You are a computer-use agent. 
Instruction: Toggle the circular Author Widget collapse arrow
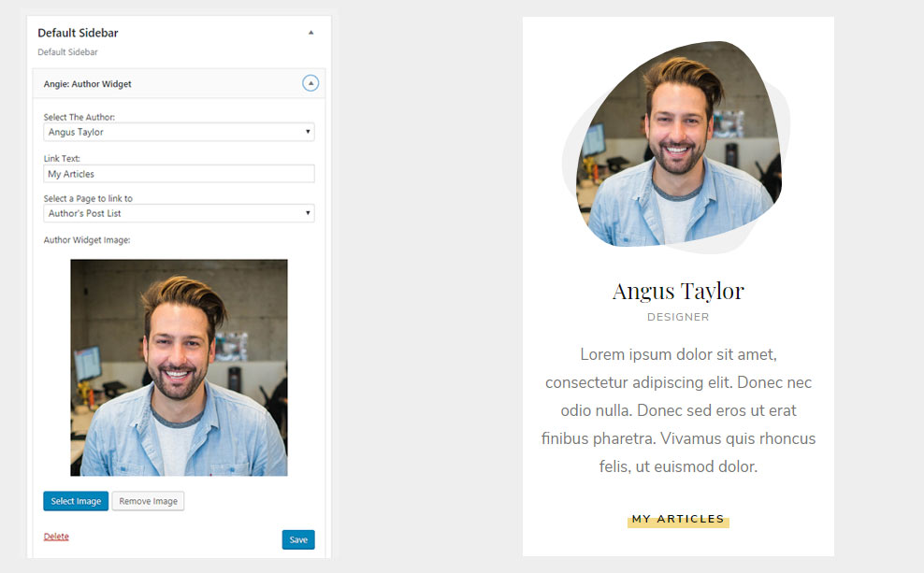[x=310, y=83]
